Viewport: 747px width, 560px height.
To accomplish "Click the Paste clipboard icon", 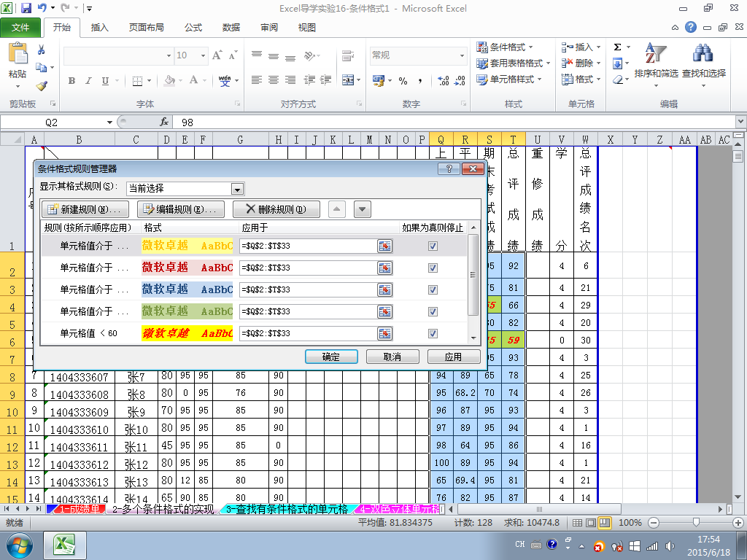I will [x=18, y=52].
